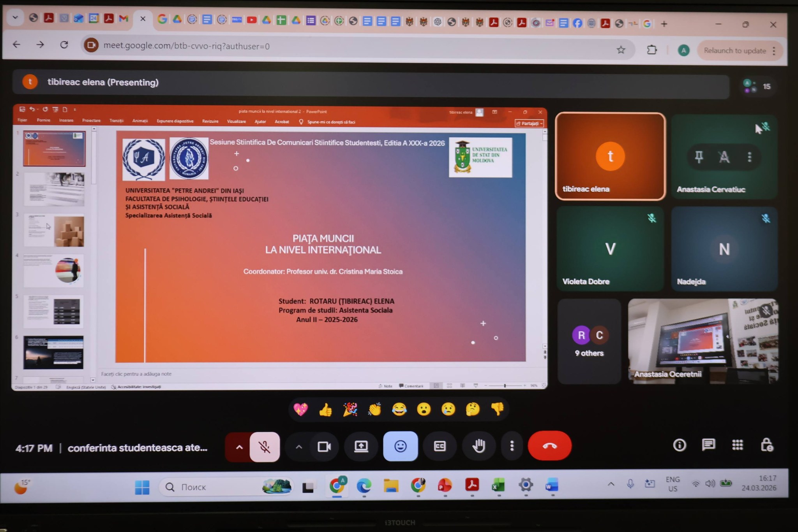Click Relaunch to update button
Screen dimensions: 798x532
[x=734, y=51]
